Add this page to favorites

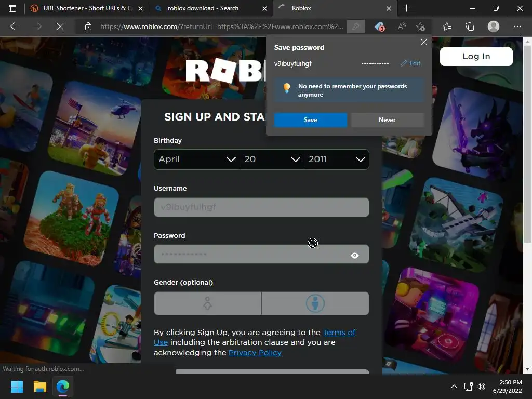tap(421, 26)
